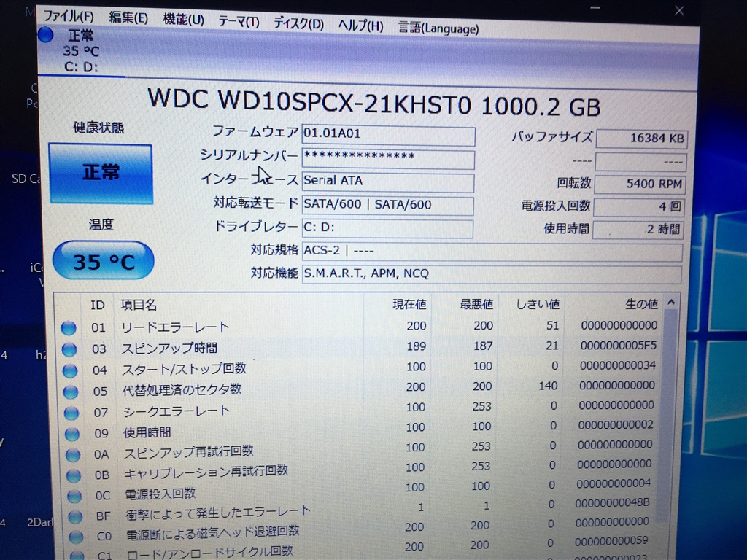Image resolution: width=747 pixels, height=560 pixels.
Task: Minimize the CrystalDiskInfo window
Action: pos(595,8)
